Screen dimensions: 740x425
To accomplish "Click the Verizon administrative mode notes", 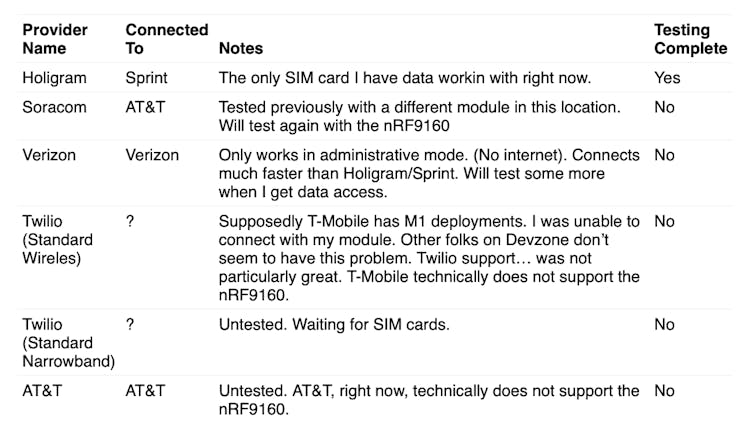I will click(428, 174).
